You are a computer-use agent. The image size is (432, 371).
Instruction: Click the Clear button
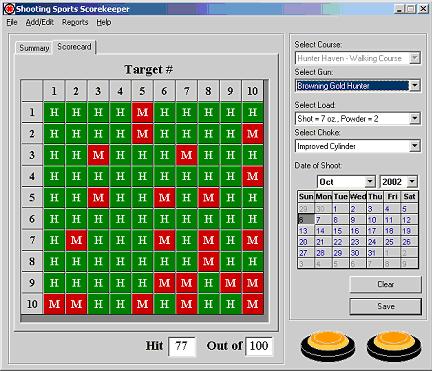click(x=385, y=284)
